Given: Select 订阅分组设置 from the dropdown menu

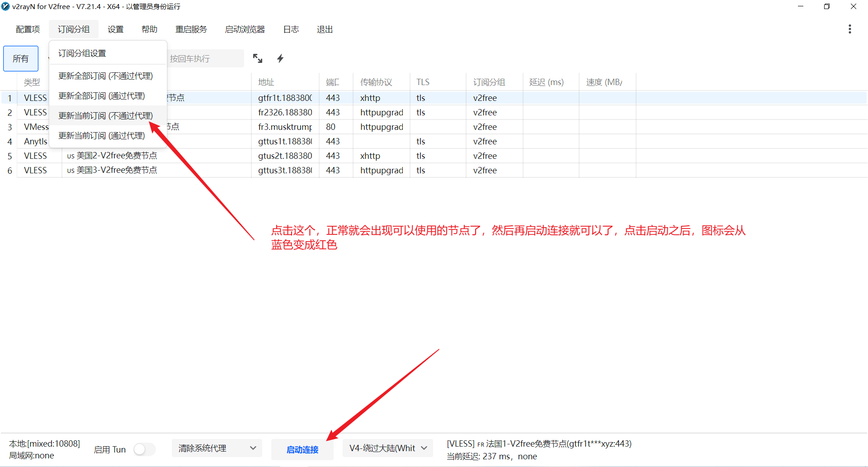Looking at the screenshot, I should 108,53.
